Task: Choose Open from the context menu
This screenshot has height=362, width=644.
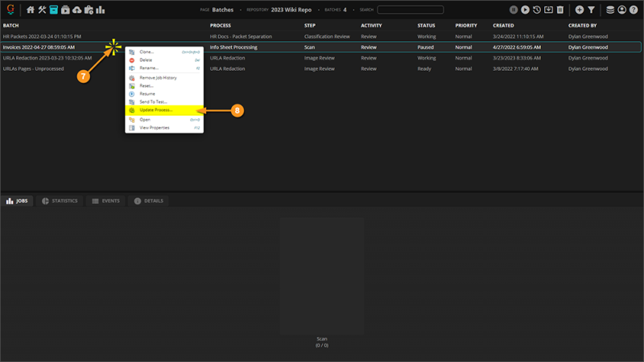Action: [x=164, y=120]
